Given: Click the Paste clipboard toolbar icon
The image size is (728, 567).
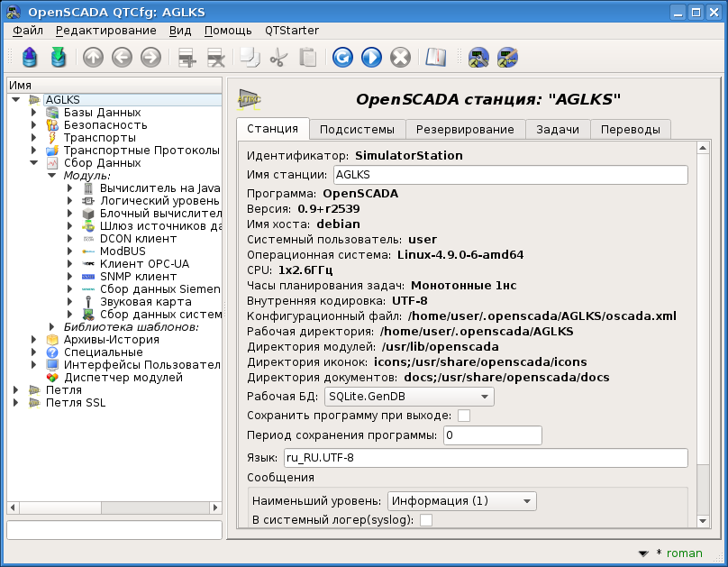Looking at the screenshot, I should (x=307, y=58).
